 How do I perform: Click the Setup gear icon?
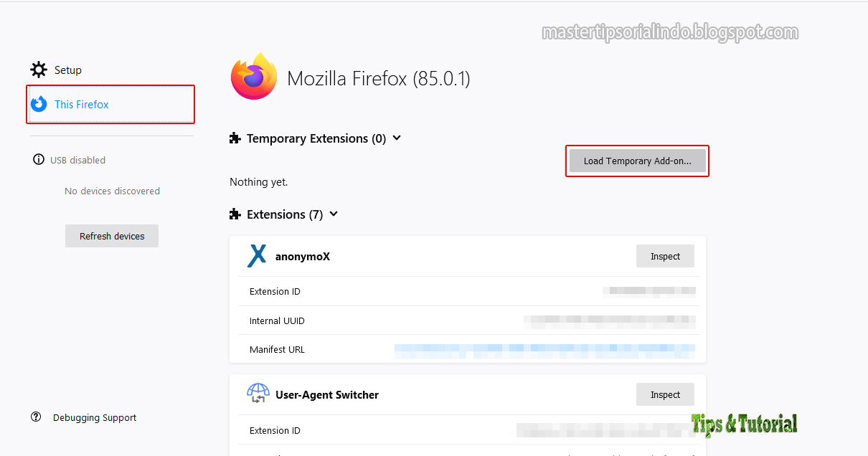(x=38, y=70)
